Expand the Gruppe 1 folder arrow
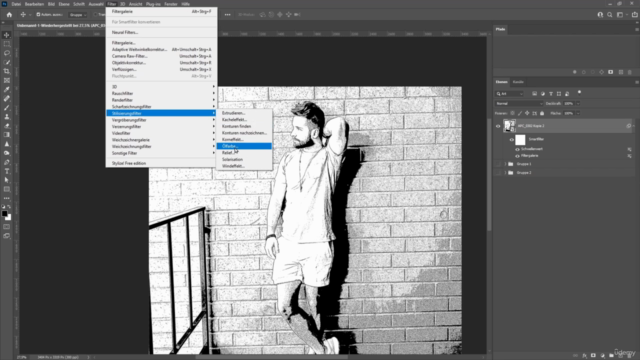The height and width of the screenshot is (360, 640). [x=505, y=164]
